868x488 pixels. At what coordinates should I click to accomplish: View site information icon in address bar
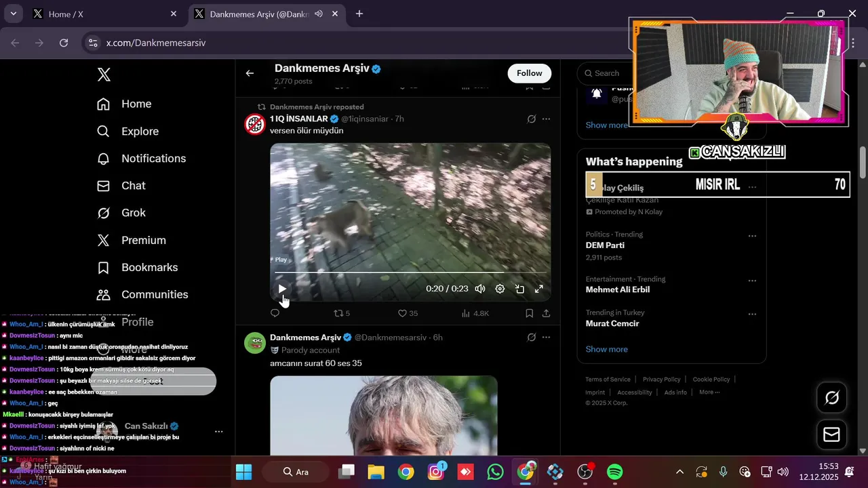94,43
